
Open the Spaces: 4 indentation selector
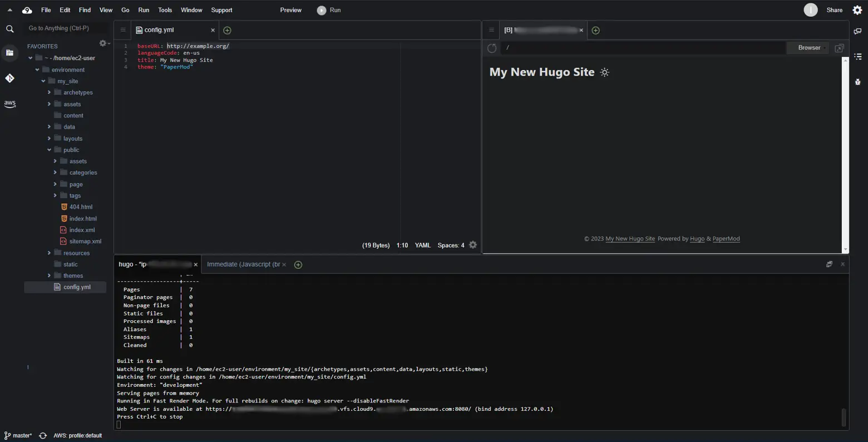(x=451, y=245)
